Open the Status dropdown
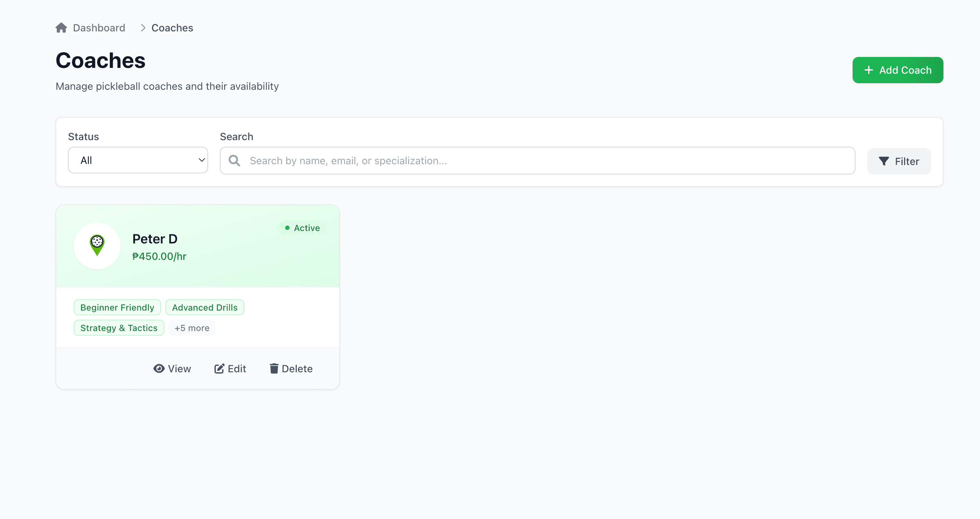The height and width of the screenshot is (519, 980). coord(138,160)
